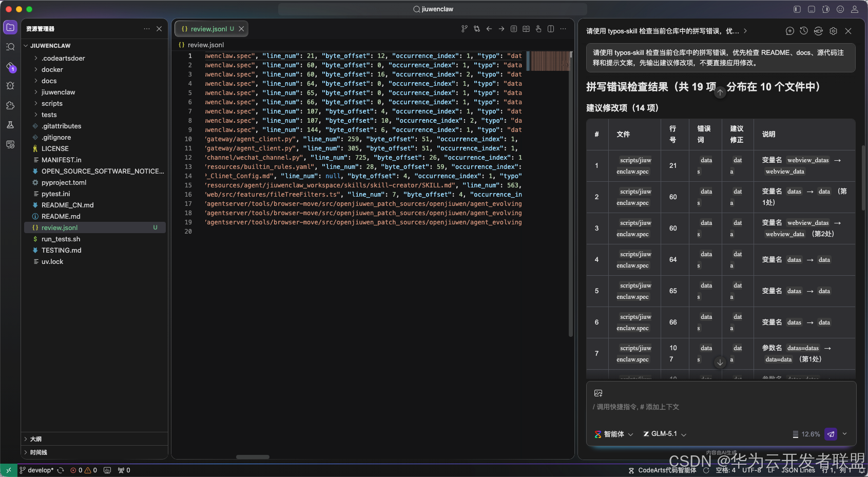Viewport: 868px width, 477px height.
Task: Start a new chat with plus icon
Action: click(x=790, y=31)
